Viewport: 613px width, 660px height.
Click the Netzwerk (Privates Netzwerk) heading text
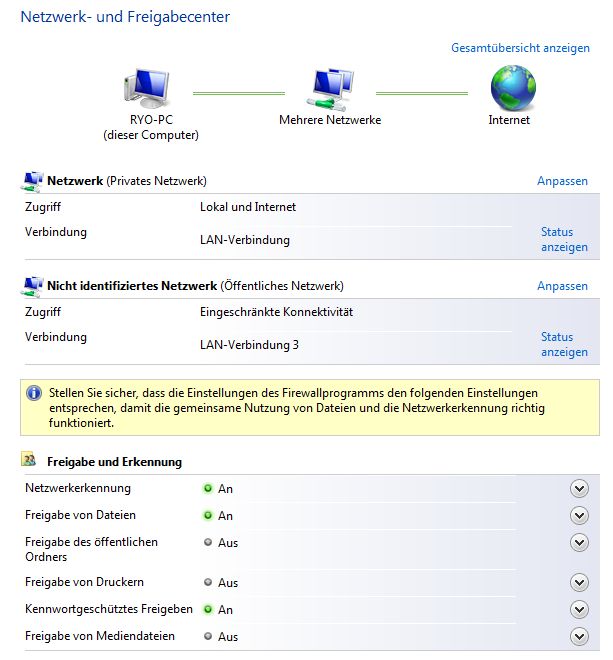tap(127, 181)
